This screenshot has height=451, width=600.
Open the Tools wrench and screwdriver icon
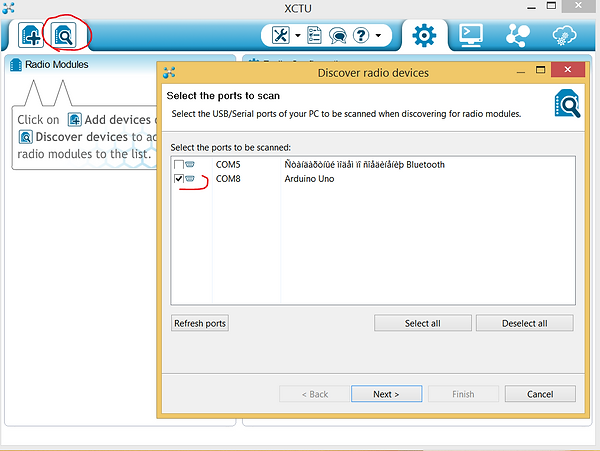tap(280, 36)
